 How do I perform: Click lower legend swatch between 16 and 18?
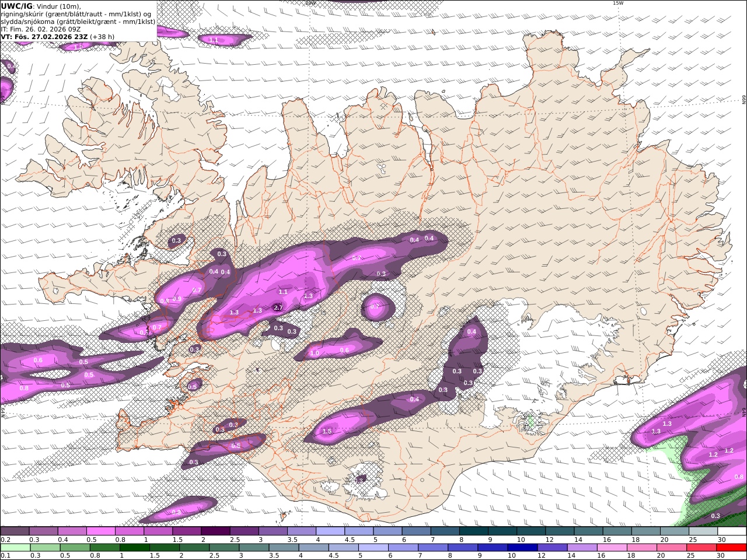(x=613, y=548)
